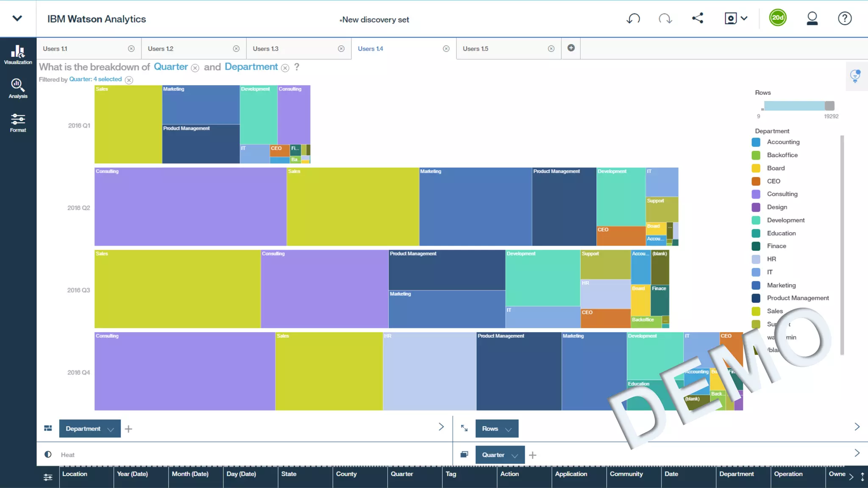The width and height of the screenshot is (868, 488).
Task: Click the Quarter link in question
Action: 170,67
